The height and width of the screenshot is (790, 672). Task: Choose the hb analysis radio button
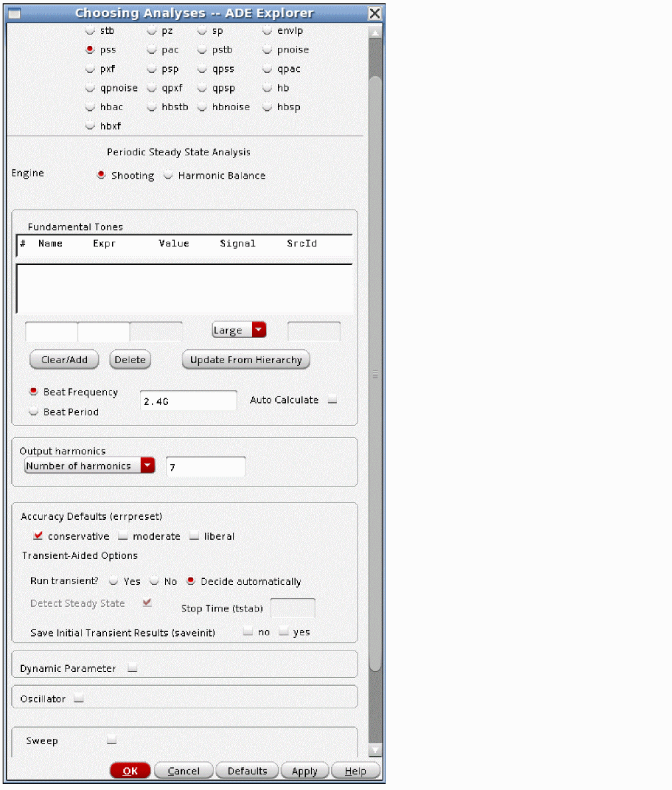[267, 88]
